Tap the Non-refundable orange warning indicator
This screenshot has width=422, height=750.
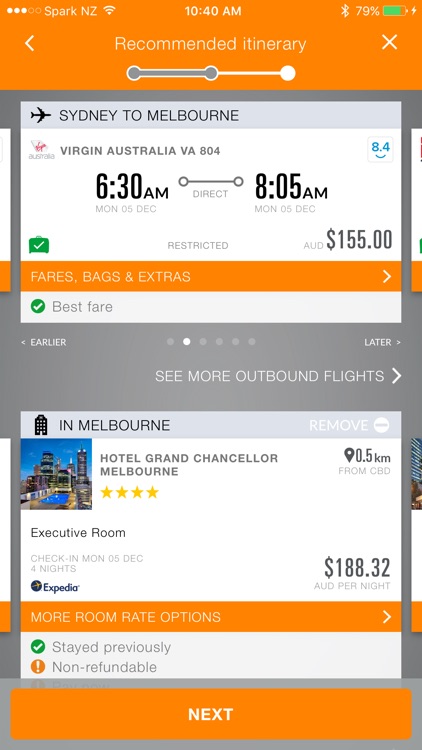[x=38, y=667]
